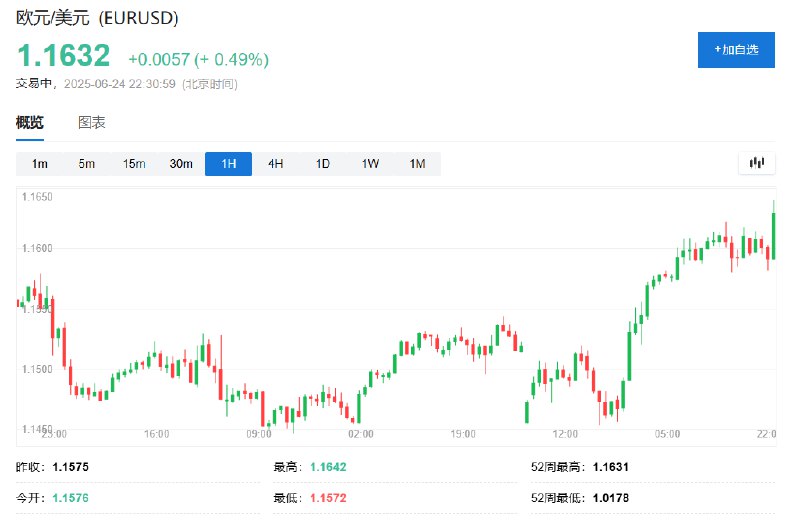Click the 昨收 value 1.1575
The width and height of the screenshot is (800, 524).
pos(70,467)
